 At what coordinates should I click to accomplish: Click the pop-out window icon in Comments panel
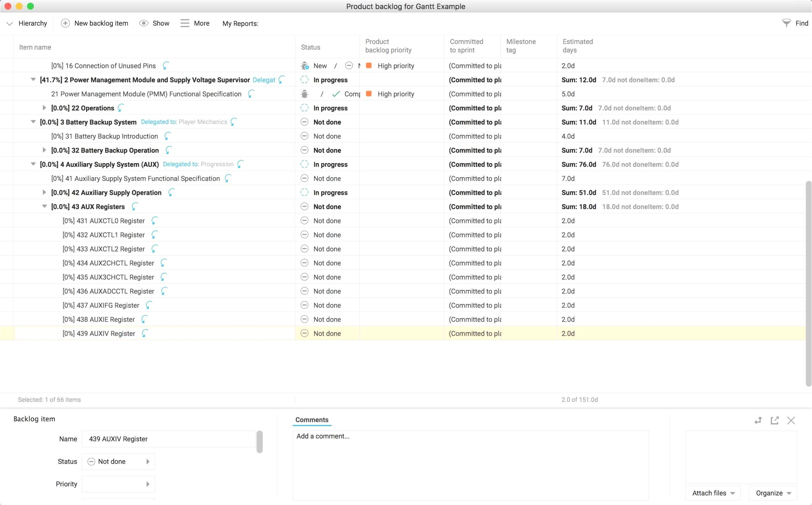(774, 420)
